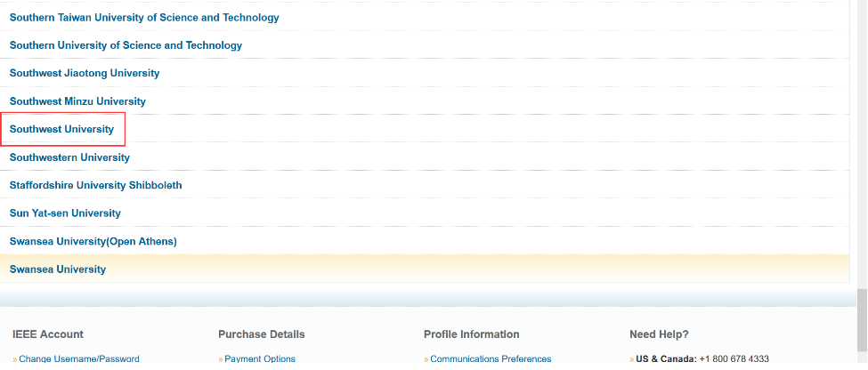
Task: Select Swansea University(Open Athens) option
Action: coord(93,241)
